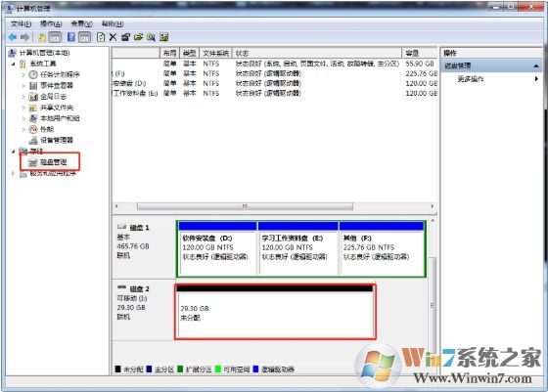Click the disk pane scroll-up arrow
548x392 pixels.
click(x=433, y=221)
